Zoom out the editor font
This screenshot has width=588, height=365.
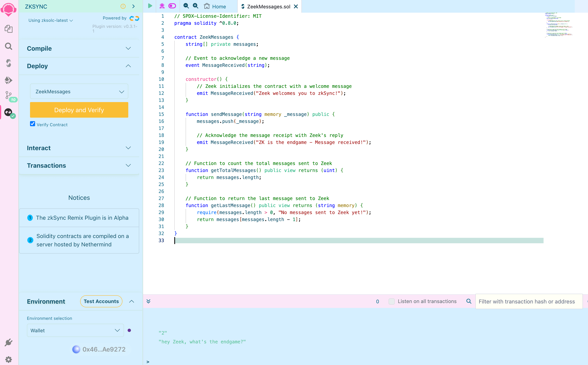pyautogui.click(x=186, y=6)
